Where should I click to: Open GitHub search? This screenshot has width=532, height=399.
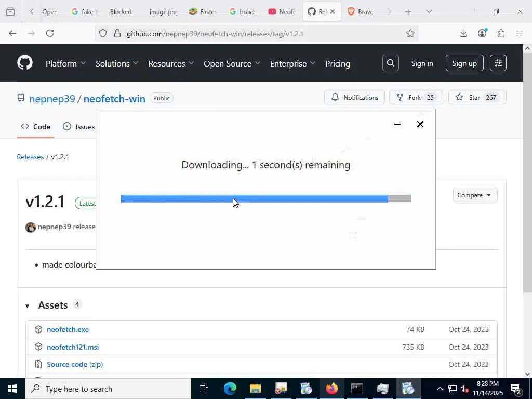[x=391, y=63]
